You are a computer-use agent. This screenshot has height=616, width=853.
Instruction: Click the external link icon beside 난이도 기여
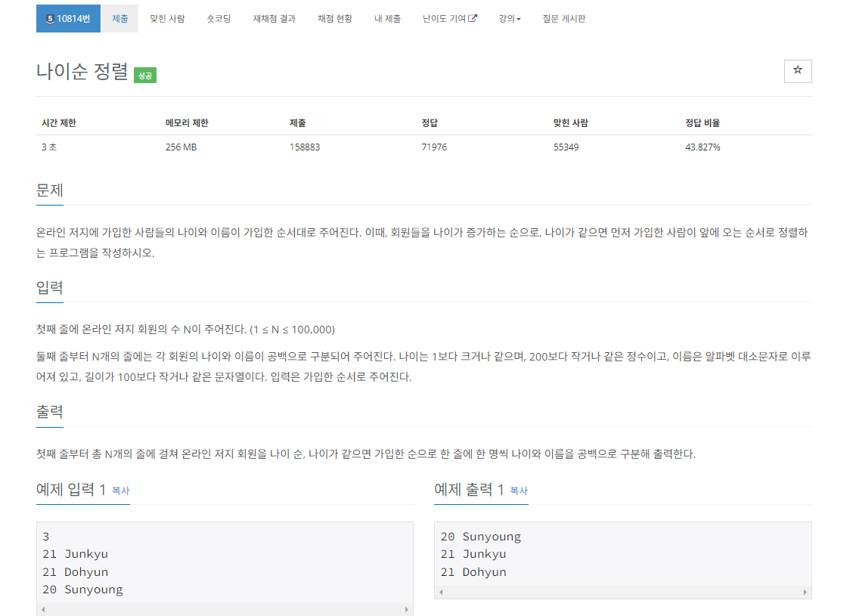(x=473, y=18)
